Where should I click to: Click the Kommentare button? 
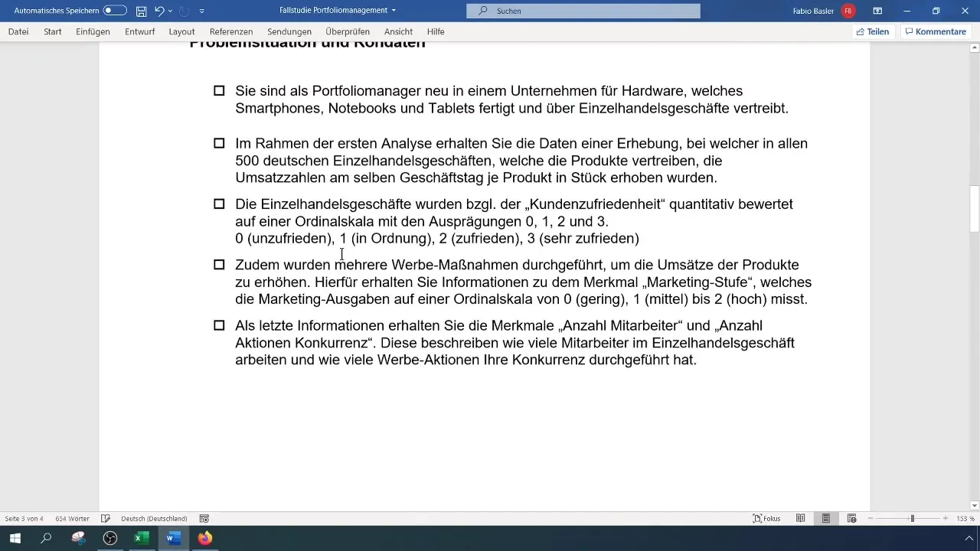(936, 31)
